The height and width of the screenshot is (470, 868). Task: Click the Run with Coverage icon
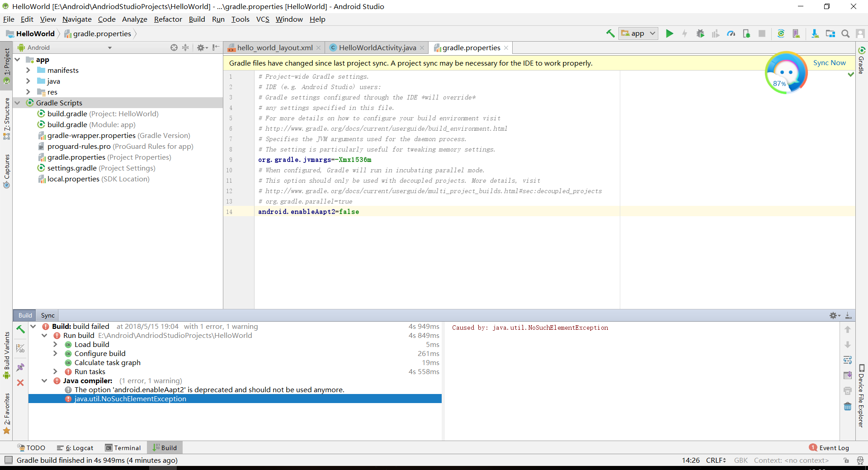pos(716,33)
